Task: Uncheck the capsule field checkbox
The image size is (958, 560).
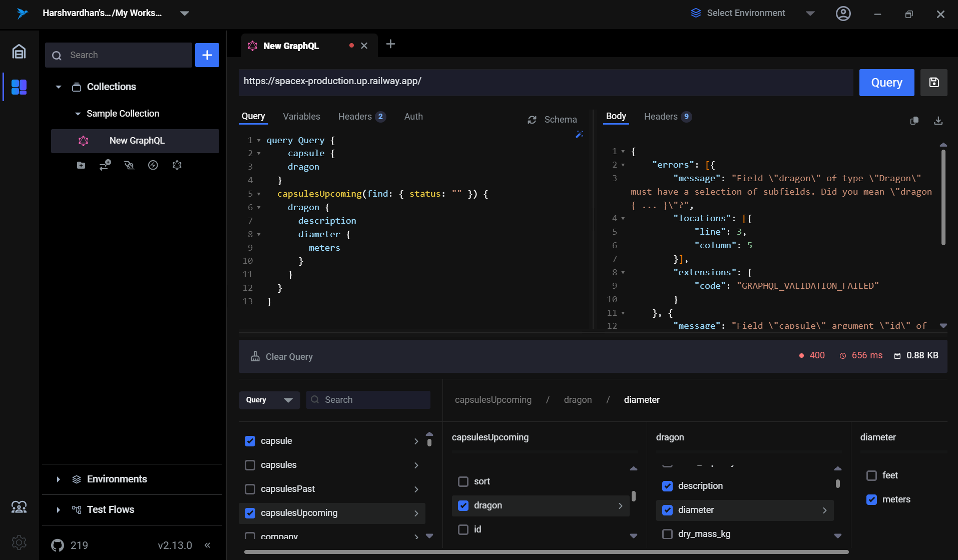Action: click(x=250, y=441)
